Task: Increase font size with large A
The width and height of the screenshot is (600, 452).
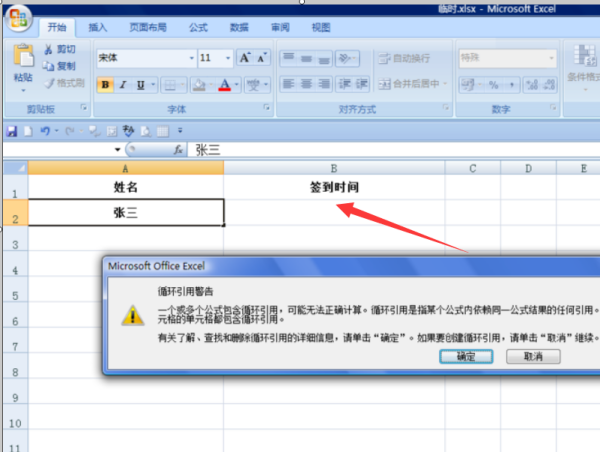Action: click(245, 58)
